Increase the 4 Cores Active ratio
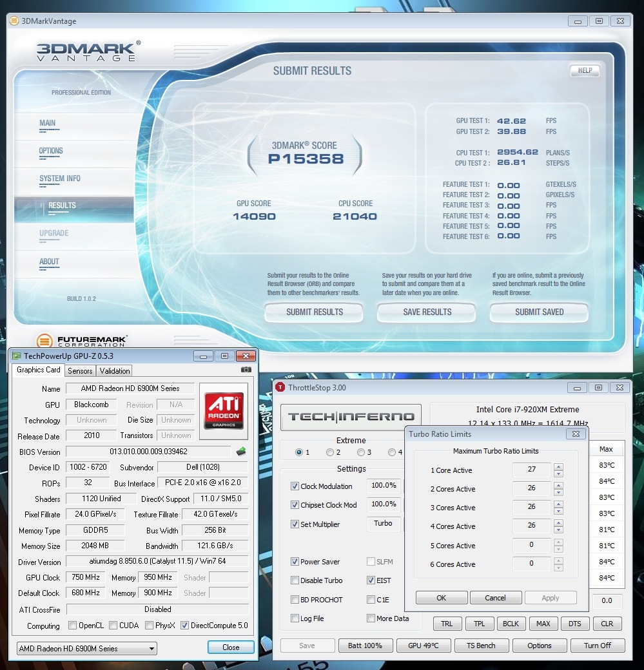Screen dimensions: 644x670 [558, 523]
